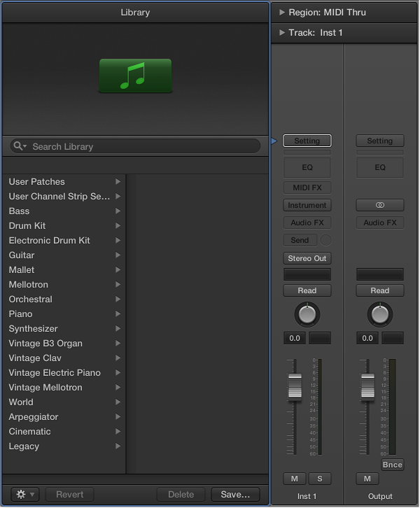Image resolution: width=420 pixels, height=508 pixels.
Task: Select the Vintage Clav category
Action: (64, 358)
